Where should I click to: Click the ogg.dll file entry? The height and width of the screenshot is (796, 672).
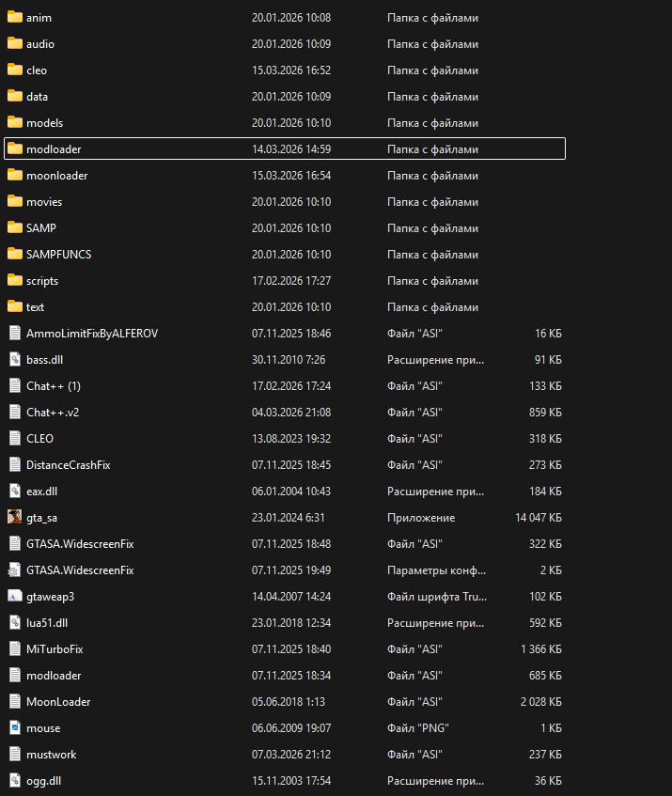pos(44,781)
